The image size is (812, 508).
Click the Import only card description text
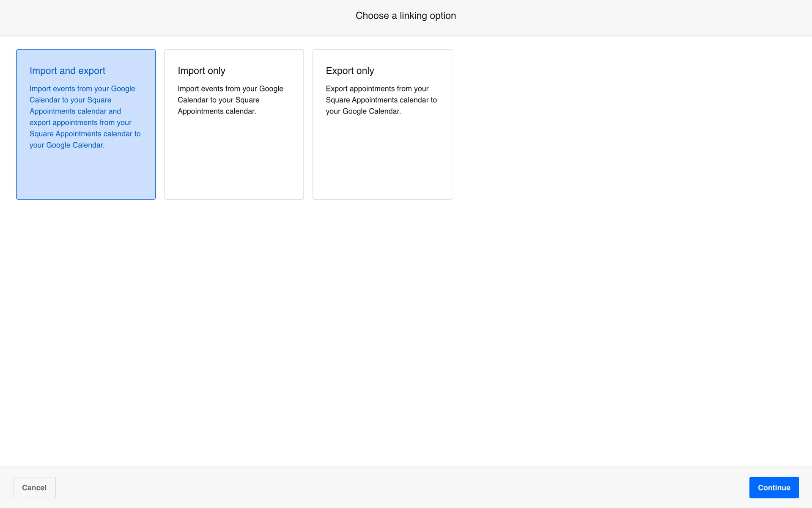[x=230, y=100]
